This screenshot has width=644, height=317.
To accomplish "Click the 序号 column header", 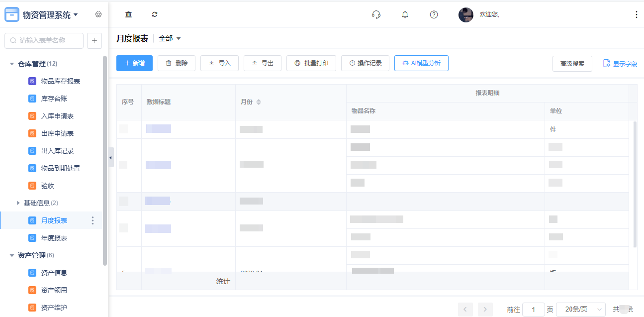I will click(x=129, y=102).
